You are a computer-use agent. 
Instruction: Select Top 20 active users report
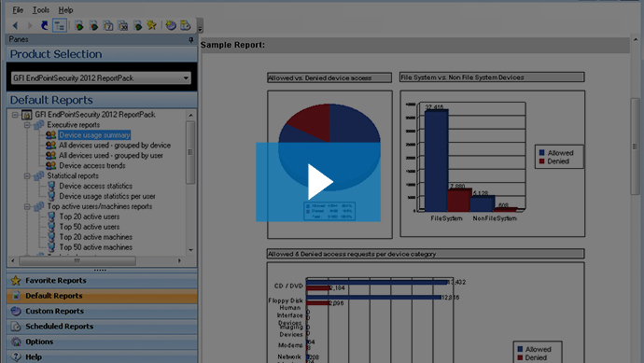coord(90,216)
